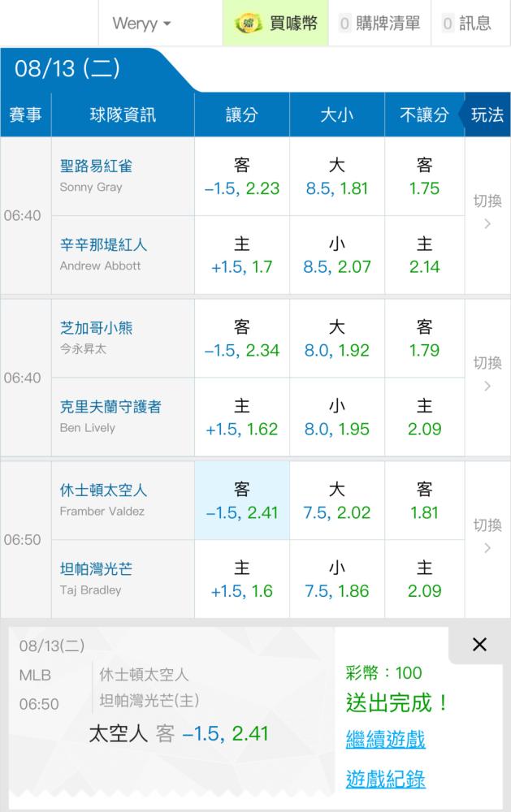Open 聖路易紅雀 team info
The width and height of the screenshot is (511, 812).
click(97, 166)
